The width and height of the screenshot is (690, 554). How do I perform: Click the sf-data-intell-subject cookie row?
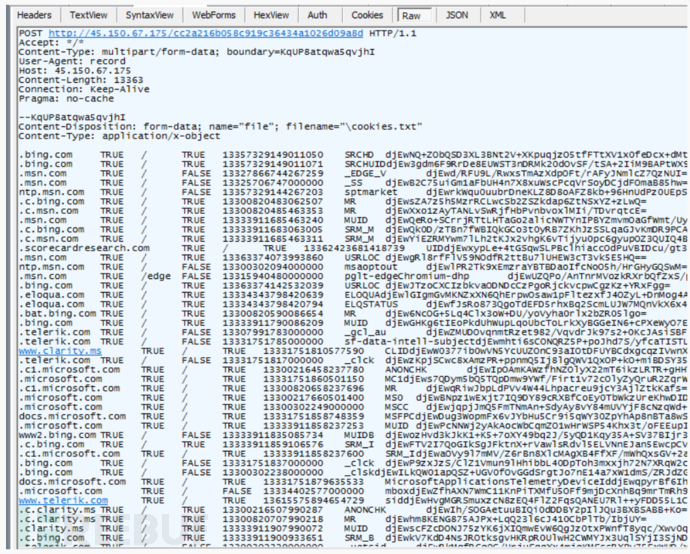(353, 341)
